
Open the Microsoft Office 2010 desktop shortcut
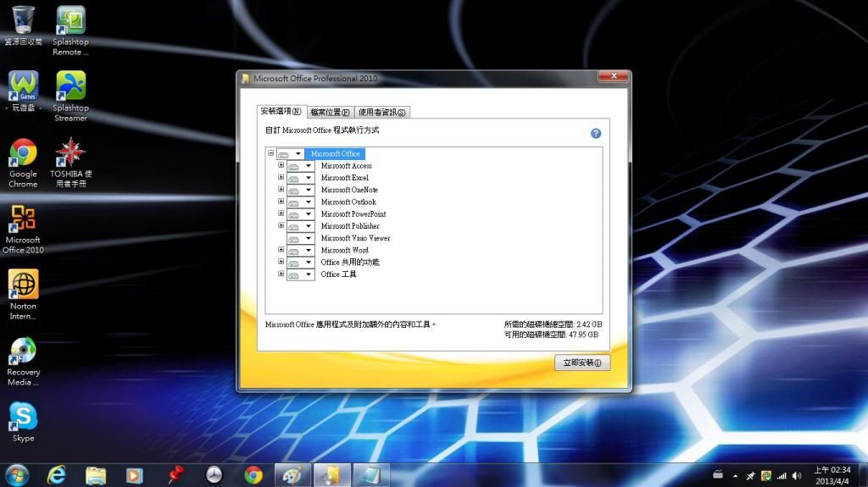click(23, 230)
